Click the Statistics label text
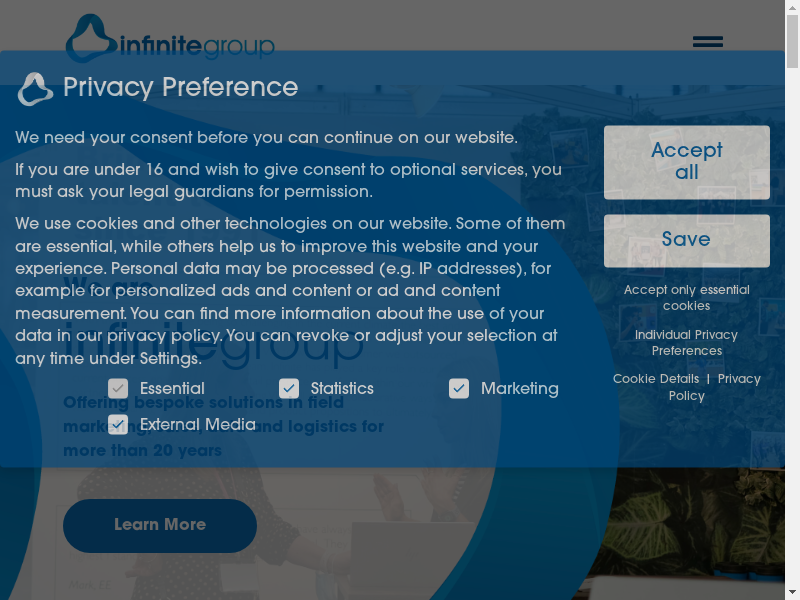 point(342,388)
